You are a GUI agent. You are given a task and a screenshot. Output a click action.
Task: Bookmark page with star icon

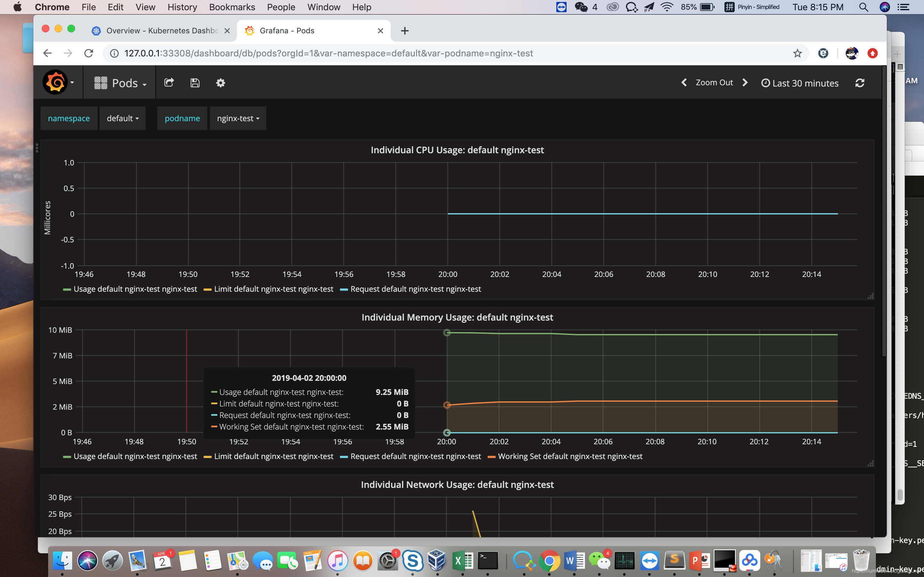[x=797, y=54]
